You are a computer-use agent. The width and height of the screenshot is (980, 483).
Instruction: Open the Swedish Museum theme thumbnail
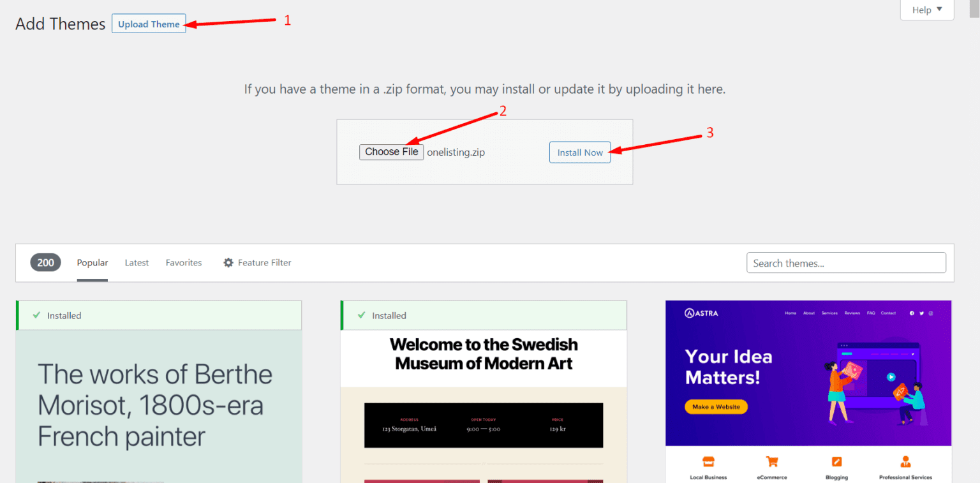pyautogui.click(x=484, y=406)
